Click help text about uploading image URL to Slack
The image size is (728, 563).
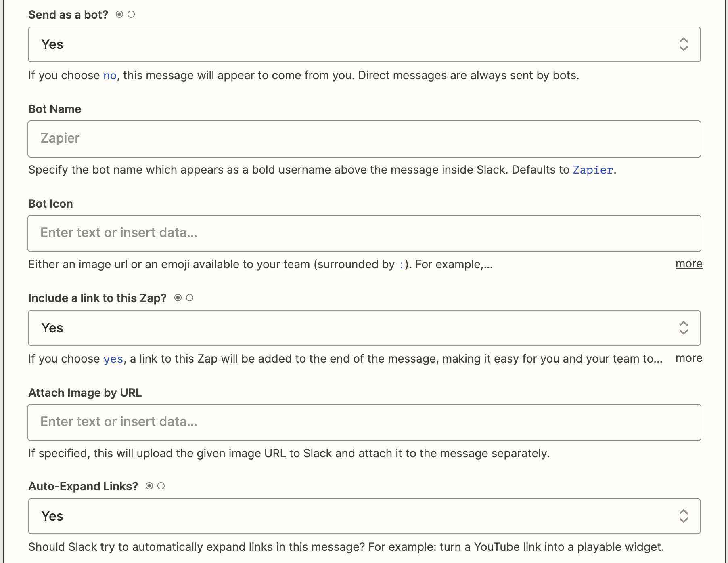tap(289, 454)
